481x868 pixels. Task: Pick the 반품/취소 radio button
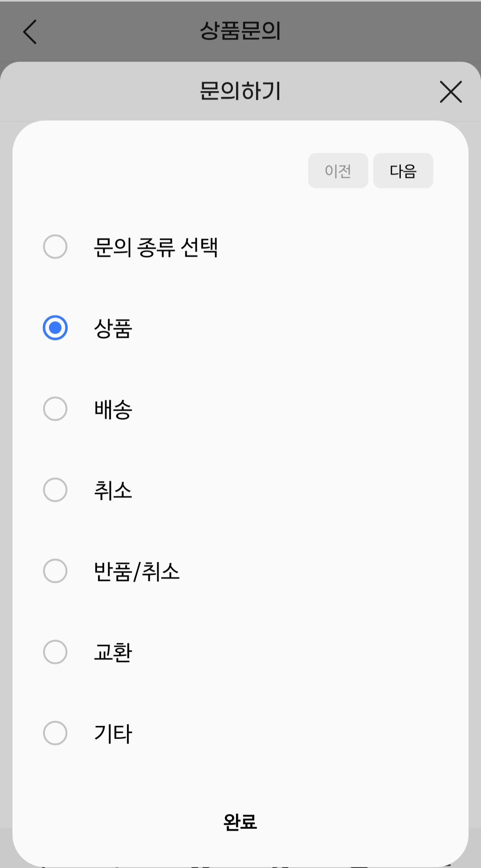pyautogui.click(x=55, y=571)
